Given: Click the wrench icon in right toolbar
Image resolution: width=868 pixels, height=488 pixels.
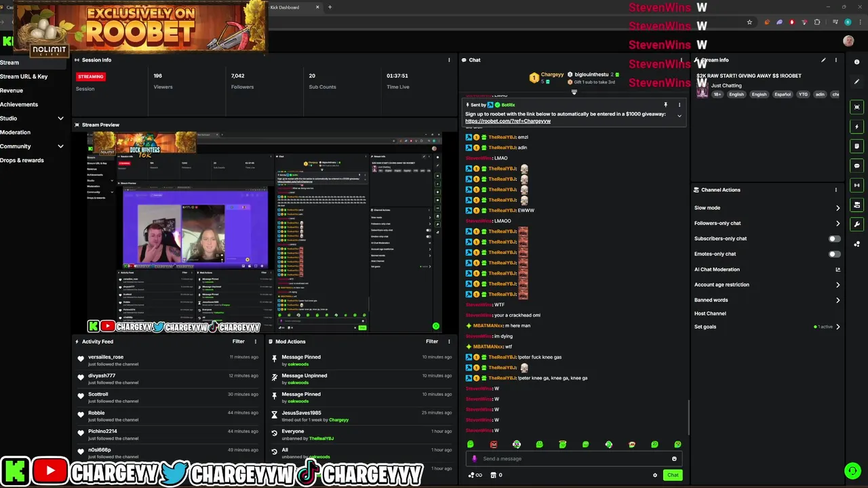Looking at the screenshot, I should 857,224.
